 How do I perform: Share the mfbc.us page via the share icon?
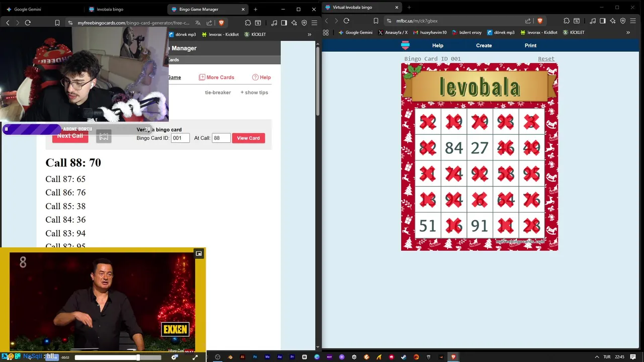(528, 21)
